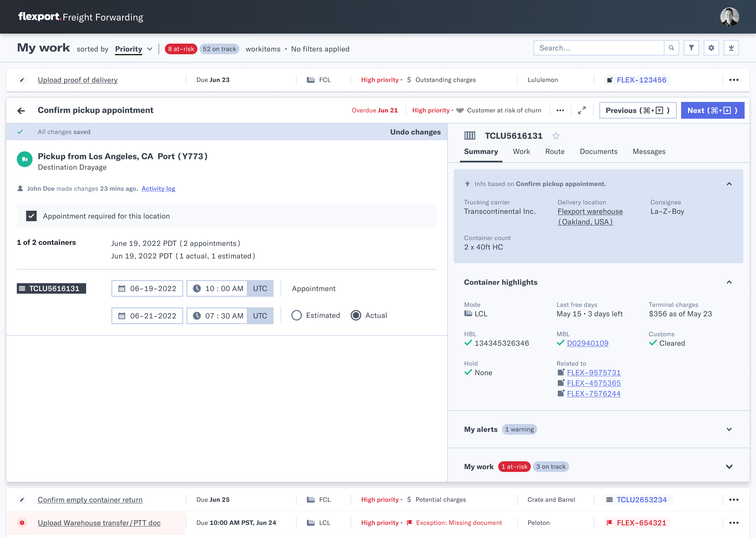Collapse the Container highlights section
The image size is (756, 538).
(x=729, y=282)
